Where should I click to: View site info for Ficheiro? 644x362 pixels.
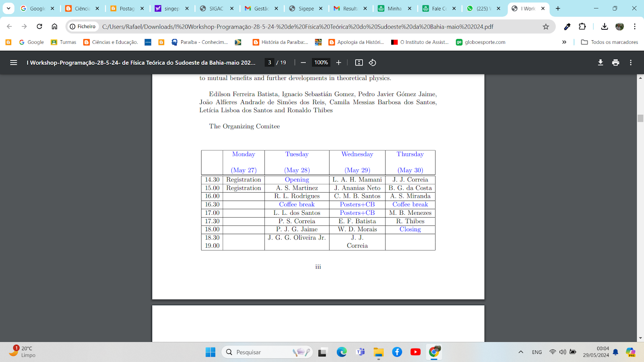[x=83, y=27]
